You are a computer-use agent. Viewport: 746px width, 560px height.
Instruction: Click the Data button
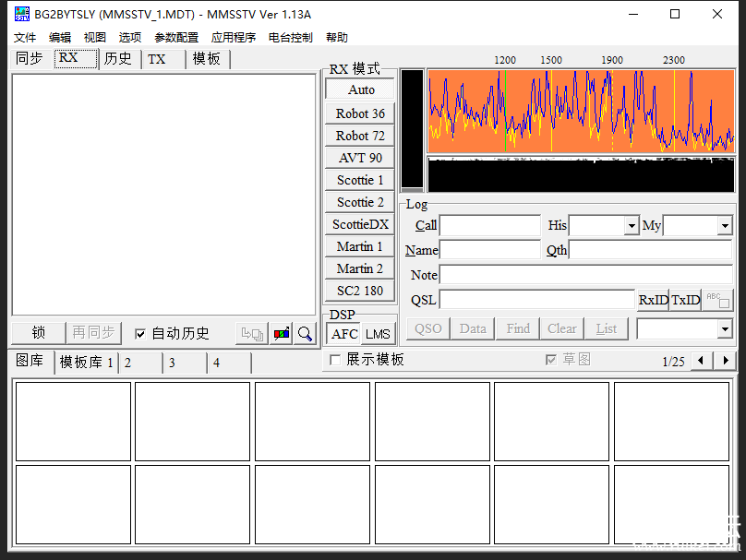[473, 328]
